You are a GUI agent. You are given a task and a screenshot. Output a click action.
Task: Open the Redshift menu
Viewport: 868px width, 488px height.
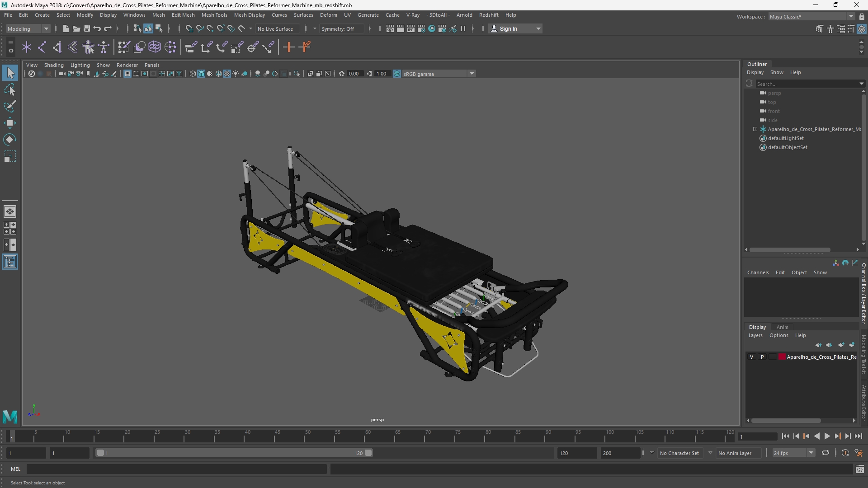click(489, 15)
